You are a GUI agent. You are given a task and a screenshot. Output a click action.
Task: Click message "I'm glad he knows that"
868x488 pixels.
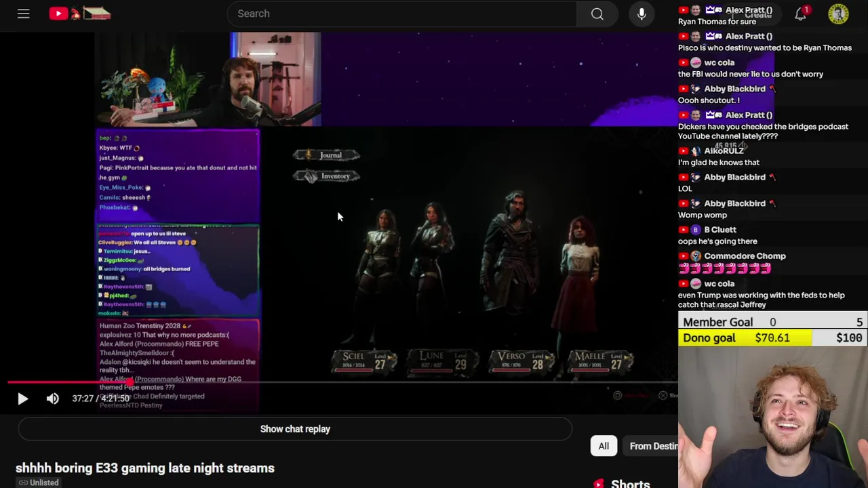tap(719, 163)
